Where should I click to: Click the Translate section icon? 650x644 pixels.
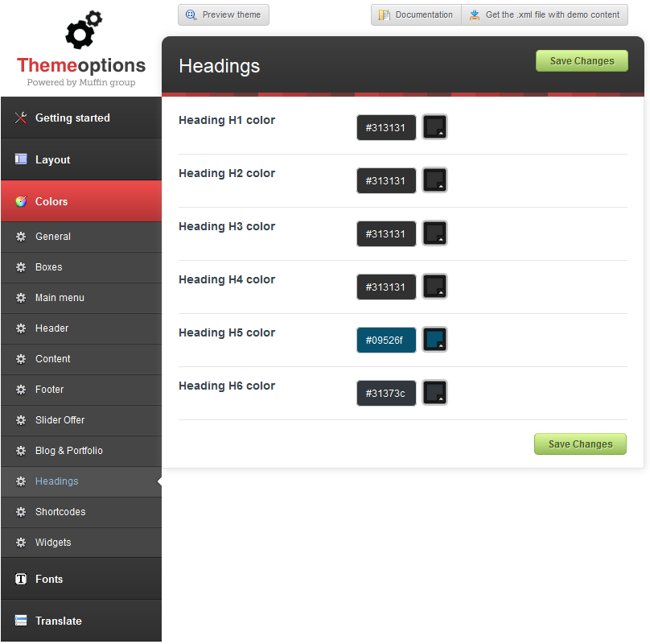point(21,621)
